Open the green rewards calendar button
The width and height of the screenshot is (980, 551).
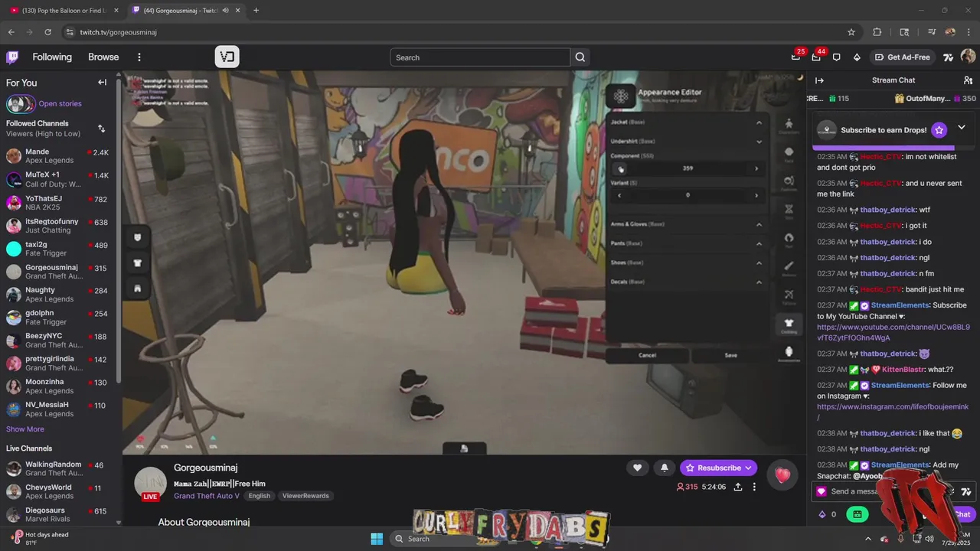click(857, 514)
